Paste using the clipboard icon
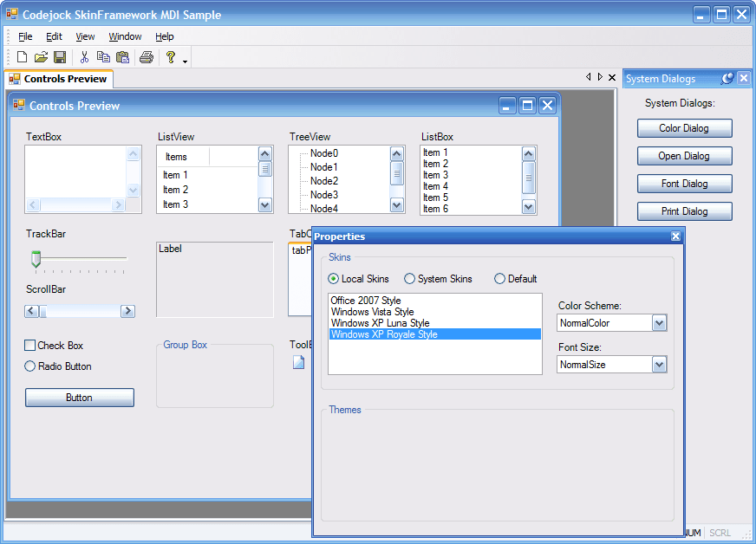This screenshot has width=756, height=544. pyautogui.click(x=122, y=56)
